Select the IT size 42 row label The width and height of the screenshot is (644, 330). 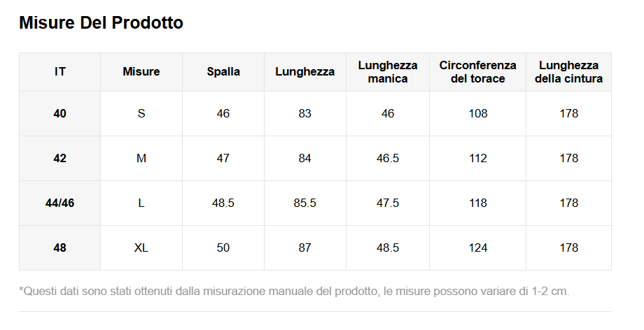(x=60, y=158)
